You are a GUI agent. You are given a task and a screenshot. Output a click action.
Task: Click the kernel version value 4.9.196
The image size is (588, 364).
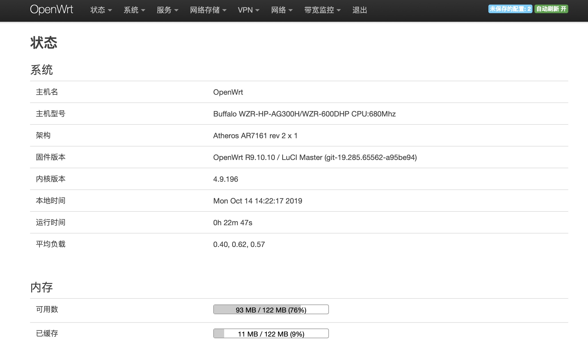(x=226, y=179)
